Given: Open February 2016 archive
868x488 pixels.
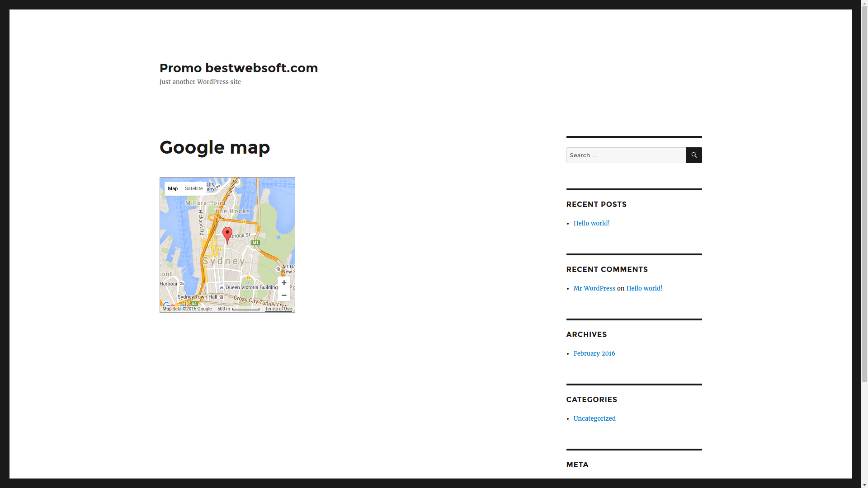Looking at the screenshot, I should [594, 354].
